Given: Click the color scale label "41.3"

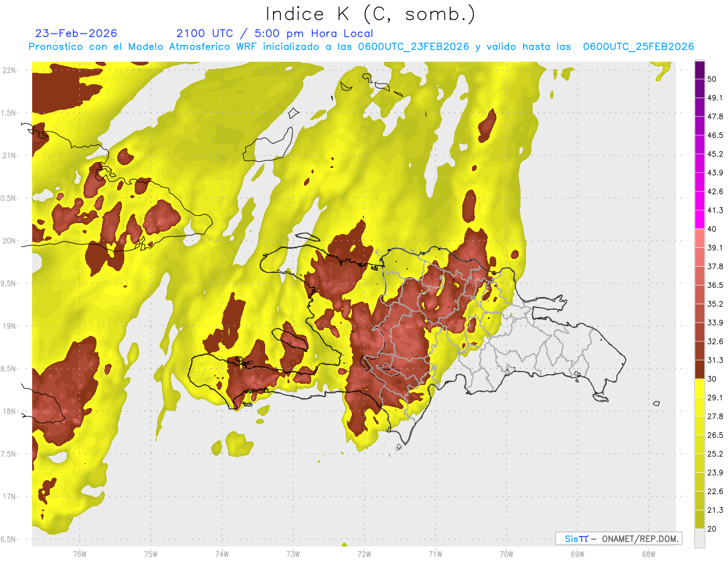Looking at the screenshot, I should pos(715,210).
